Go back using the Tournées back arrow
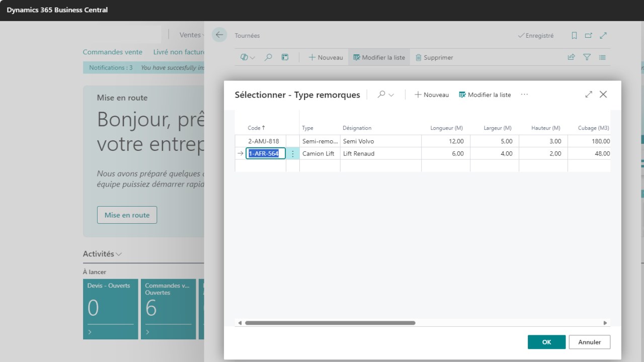644x362 pixels. (x=219, y=35)
